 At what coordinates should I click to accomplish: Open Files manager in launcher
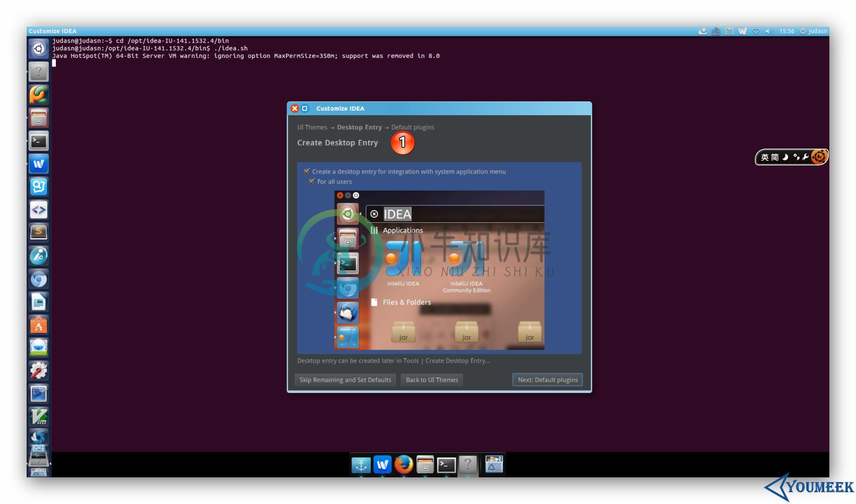(x=38, y=118)
